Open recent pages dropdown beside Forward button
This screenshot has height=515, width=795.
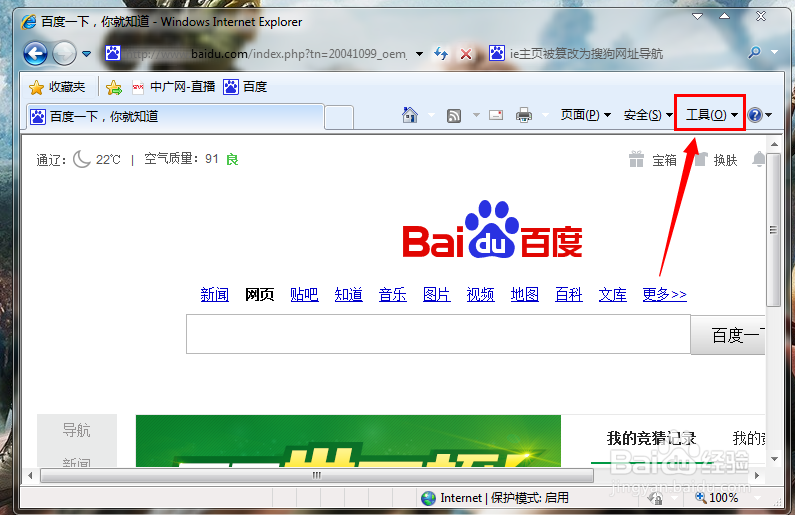point(87,53)
